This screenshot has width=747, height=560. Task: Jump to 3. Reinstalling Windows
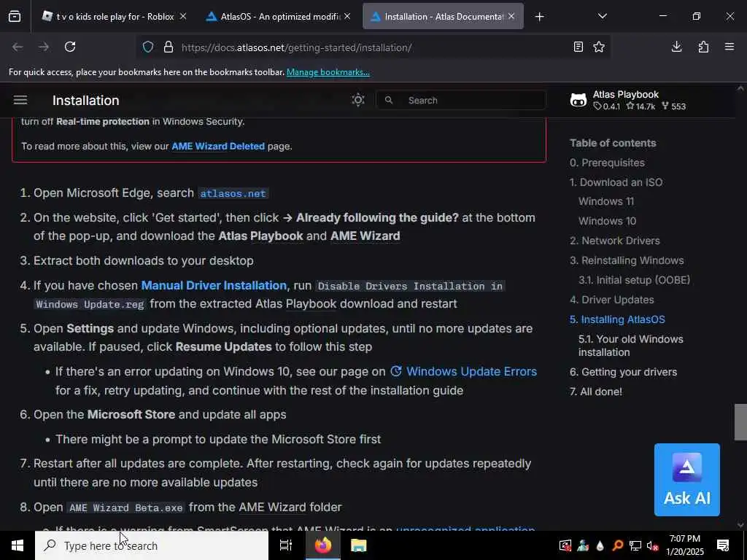[x=627, y=260]
